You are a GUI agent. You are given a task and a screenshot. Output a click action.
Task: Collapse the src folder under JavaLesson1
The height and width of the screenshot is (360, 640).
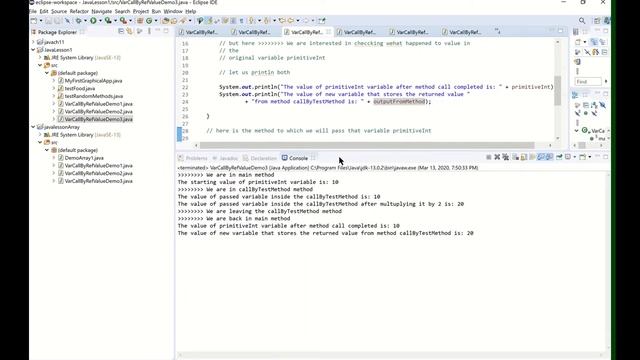coord(40,65)
